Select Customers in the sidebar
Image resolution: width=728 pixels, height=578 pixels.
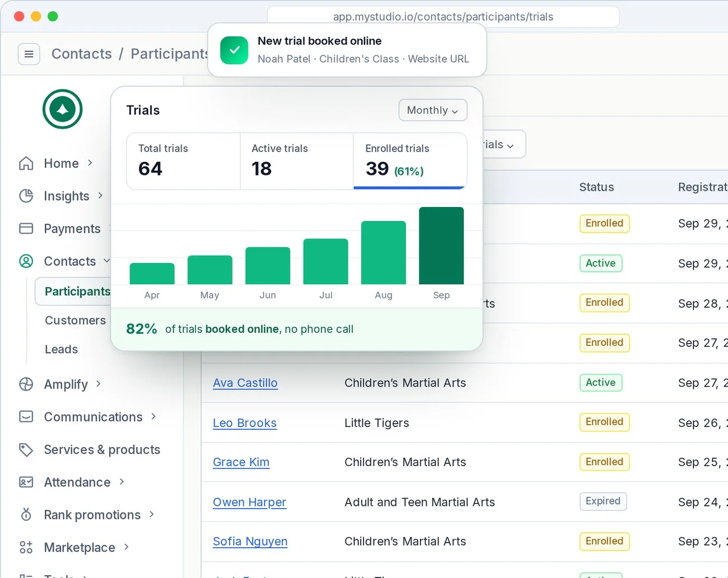(76, 321)
